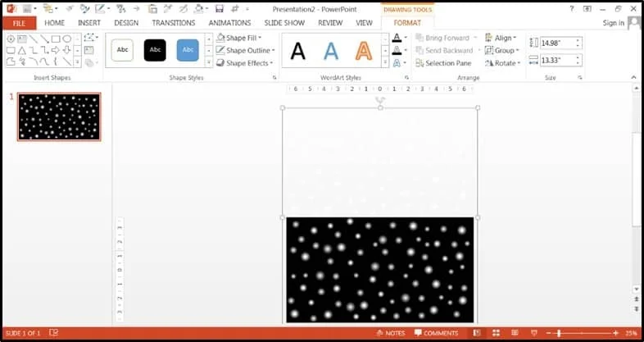
Task: Expand the WordArt Styles gallery More button
Action: tap(385, 62)
